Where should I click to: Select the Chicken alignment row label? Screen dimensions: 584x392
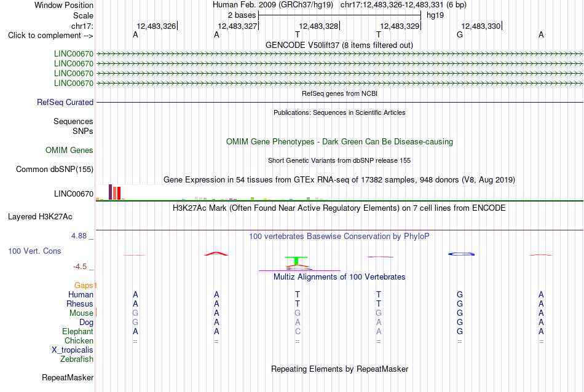79,340
